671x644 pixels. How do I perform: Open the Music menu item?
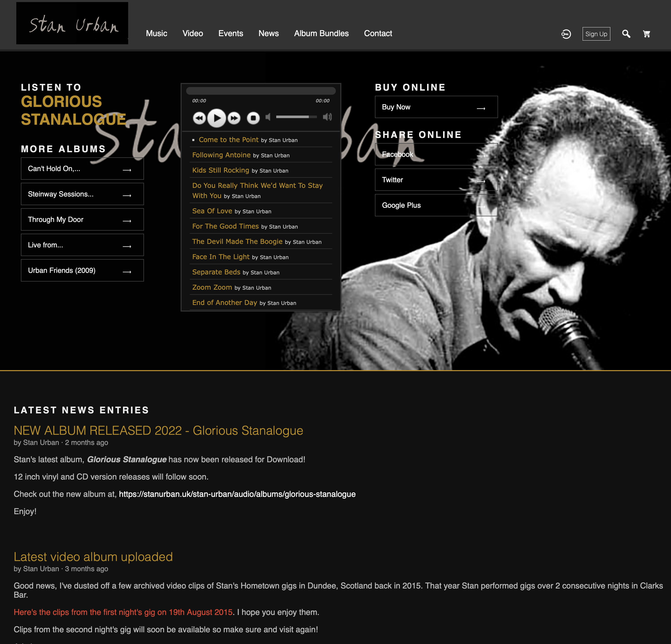[156, 33]
